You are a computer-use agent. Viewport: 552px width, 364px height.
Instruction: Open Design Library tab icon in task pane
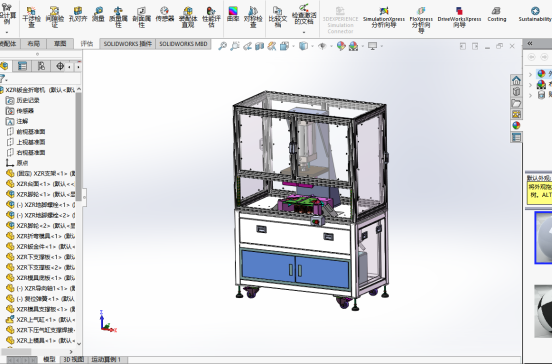tap(516, 92)
